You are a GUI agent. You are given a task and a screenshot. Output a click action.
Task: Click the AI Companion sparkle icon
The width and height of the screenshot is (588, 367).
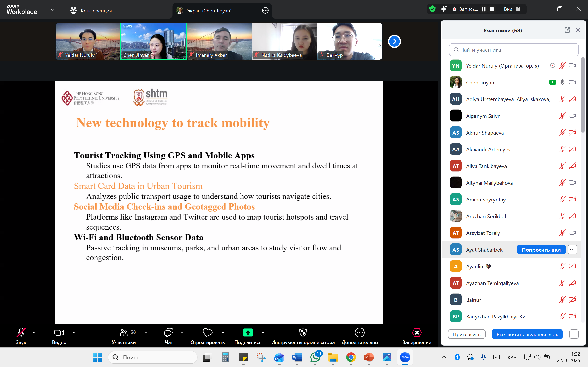pyautogui.click(x=444, y=9)
